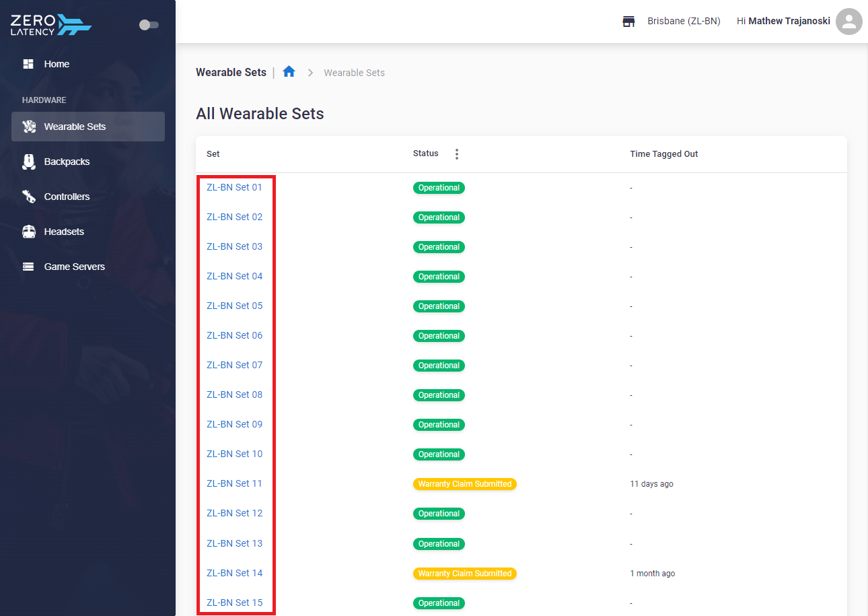Click the Set column header

tap(213, 154)
